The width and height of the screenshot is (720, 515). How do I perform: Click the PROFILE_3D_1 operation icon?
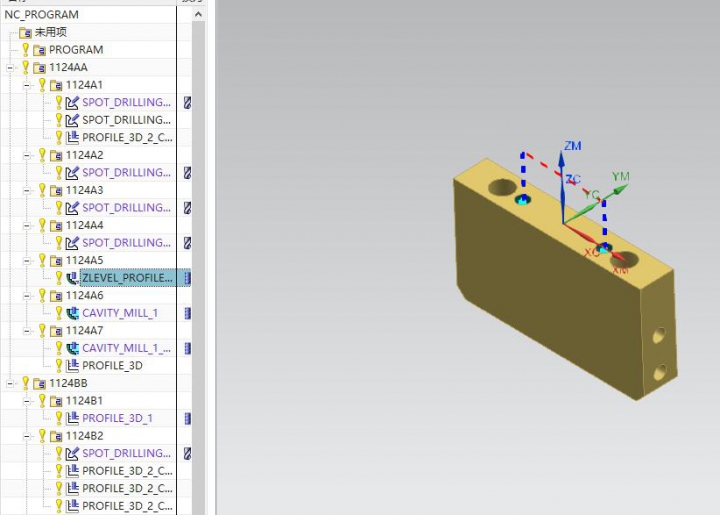[72, 418]
